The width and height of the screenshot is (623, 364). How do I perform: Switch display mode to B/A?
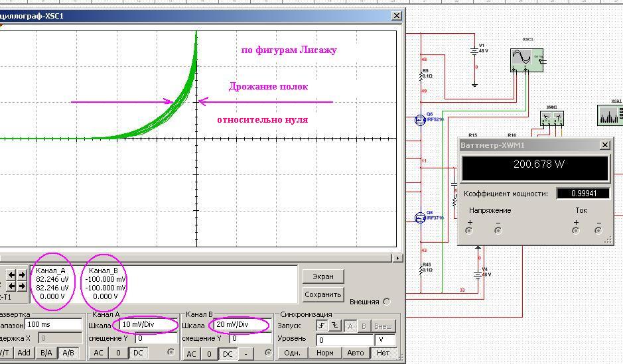(46, 353)
